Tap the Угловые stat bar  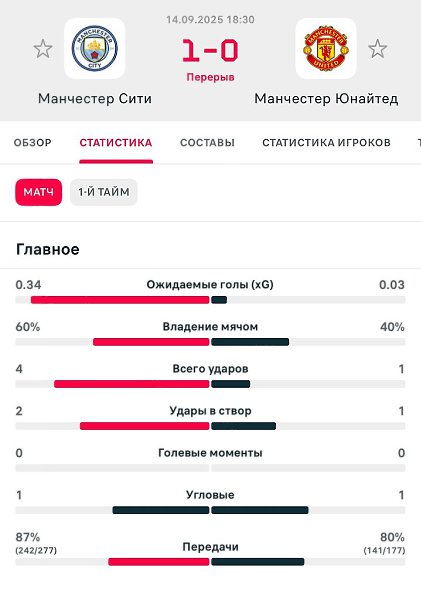coord(210,510)
